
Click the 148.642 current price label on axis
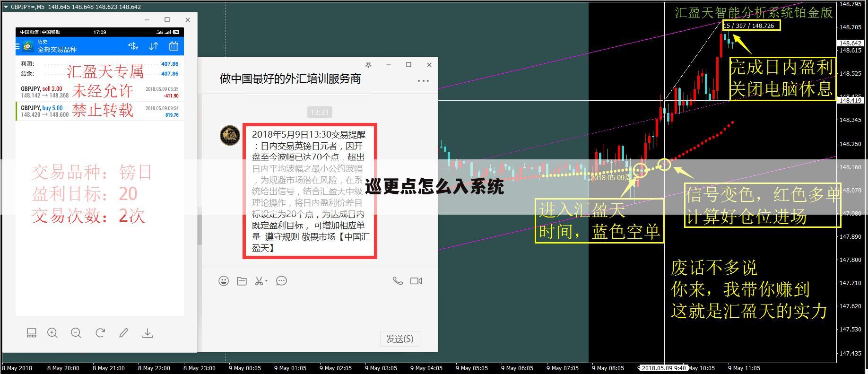pyautogui.click(x=850, y=43)
